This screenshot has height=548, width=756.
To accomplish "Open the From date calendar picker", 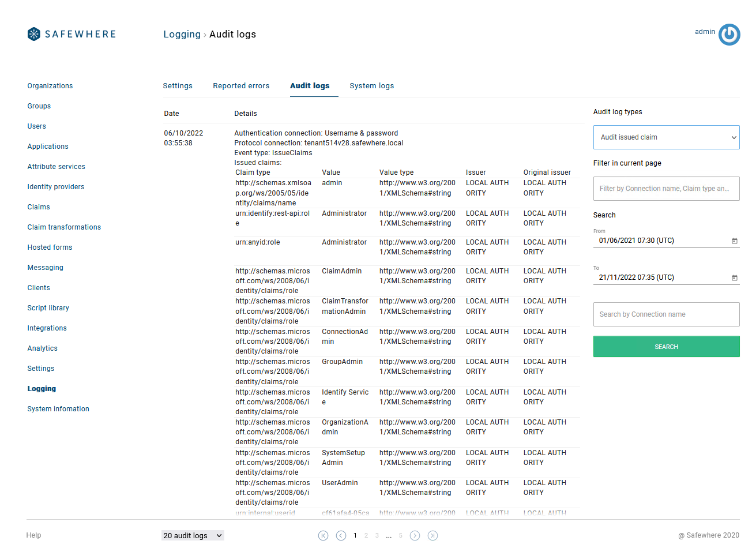I will (x=734, y=241).
